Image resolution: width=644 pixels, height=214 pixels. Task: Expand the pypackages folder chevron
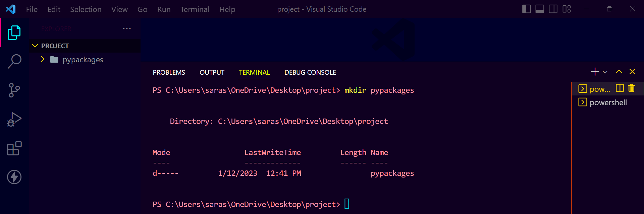click(x=43, y=59)
